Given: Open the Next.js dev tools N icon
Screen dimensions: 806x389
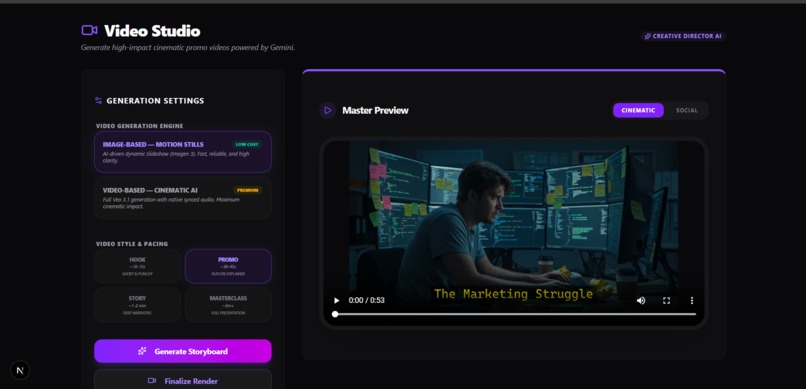Looking at the screenshot, I should (x=20, y=370).
